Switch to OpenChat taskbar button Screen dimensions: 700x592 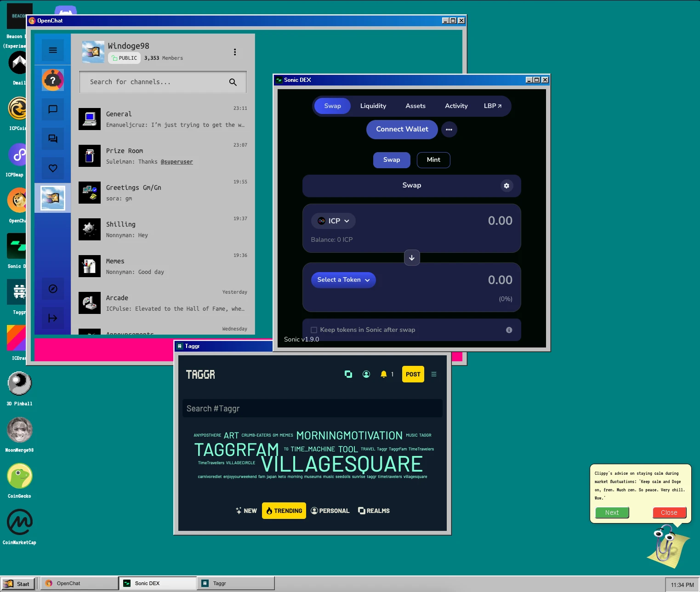[x=79, y=584]
